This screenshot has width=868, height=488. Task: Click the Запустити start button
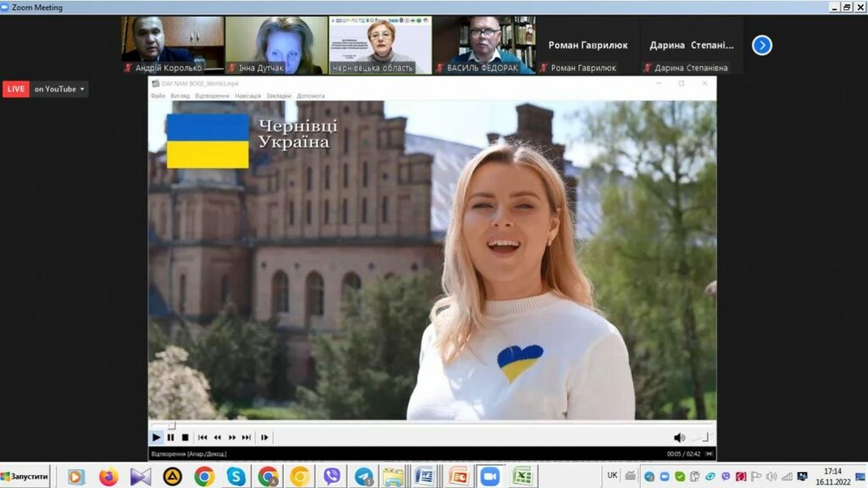point(25,476)
